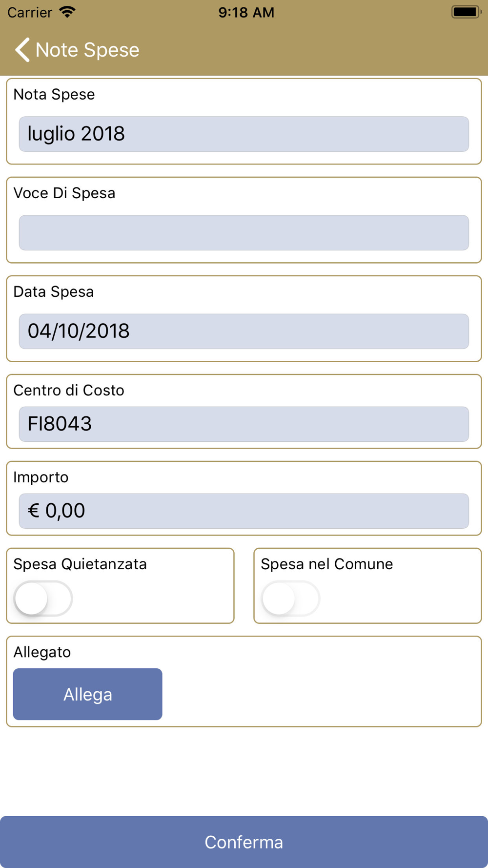The width and height of the screenshot is (488, 868).
Task: Open the empty Voce Di Spesa selector
Action: pyautogui.click(x=244, y=233)
